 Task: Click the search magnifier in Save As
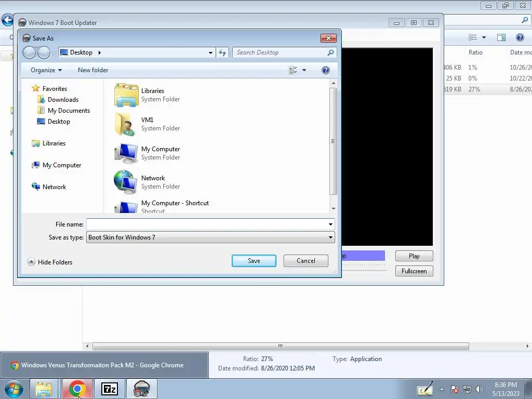point(331,52)
